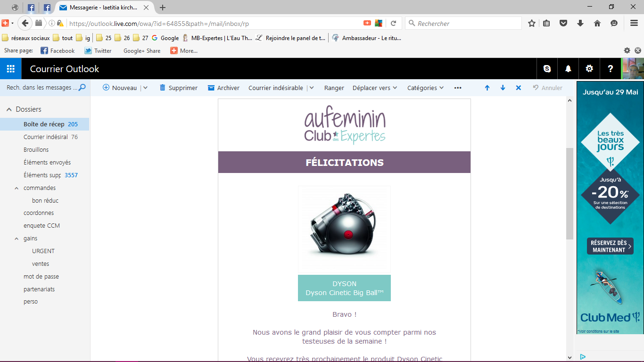Open the réseaux sociaux bookmark folder
644x362 pixels.
(26, 38)
